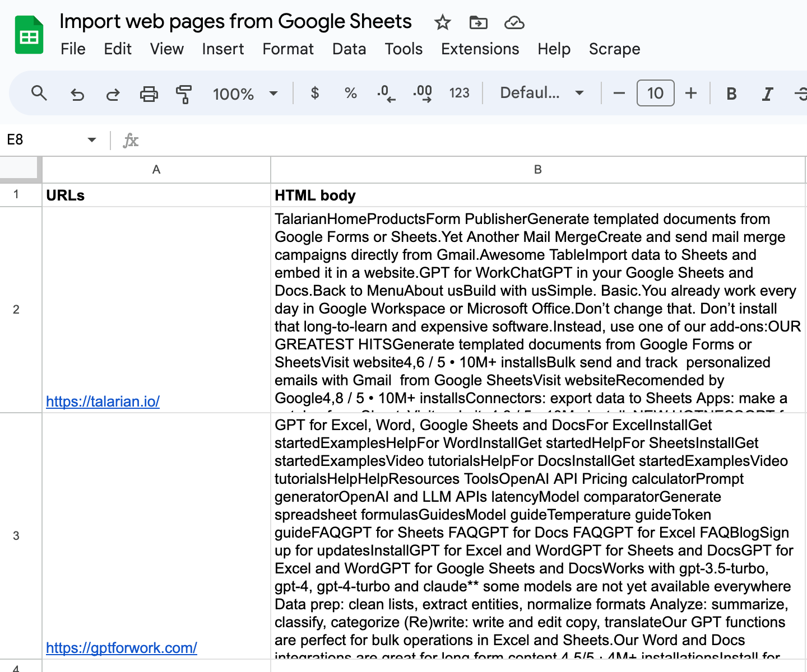The image size is (807, 672).
Task: Undo the last action
Action: [x=77, y=94]
